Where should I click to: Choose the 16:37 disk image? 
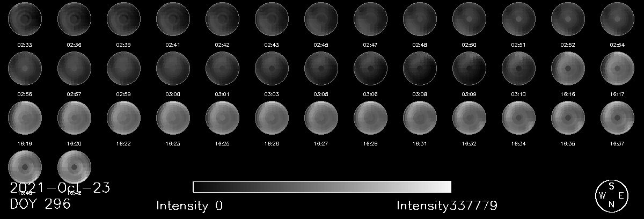point(617,118)
